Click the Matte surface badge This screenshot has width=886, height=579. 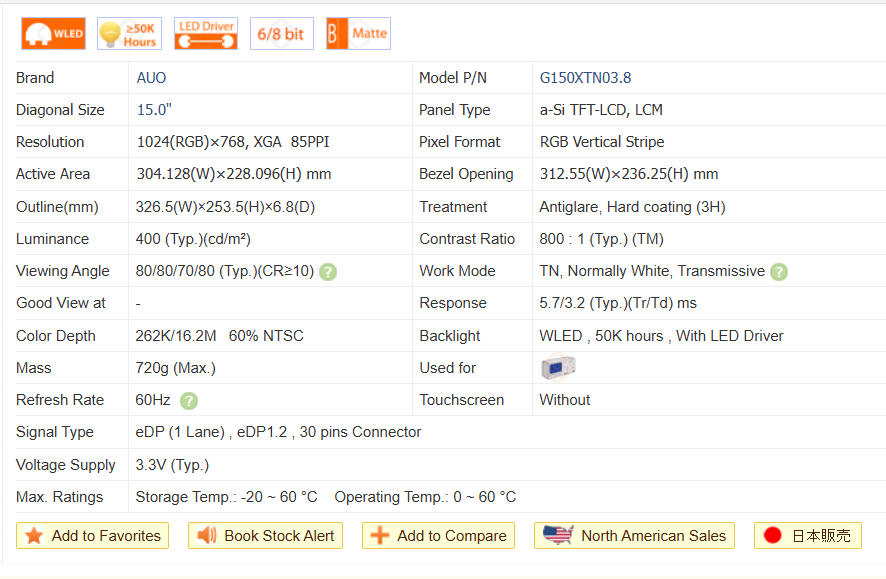(x=358, y=34)
